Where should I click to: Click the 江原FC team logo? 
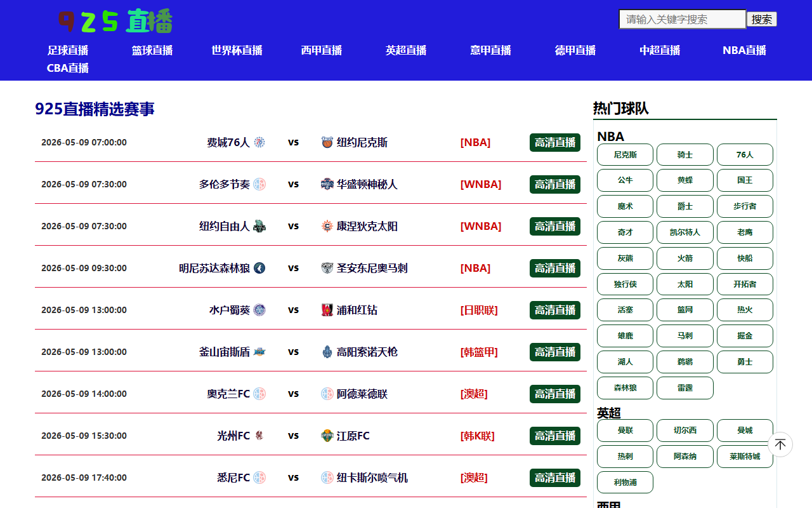tap(327, 436)
